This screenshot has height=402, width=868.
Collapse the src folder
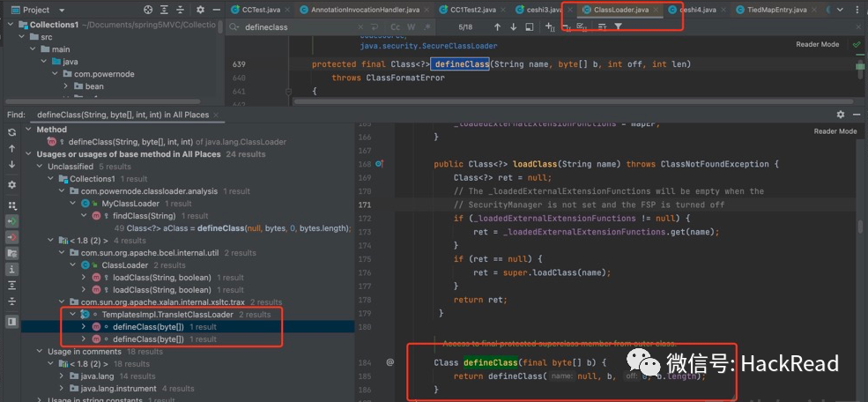click(x=22, y=36)
